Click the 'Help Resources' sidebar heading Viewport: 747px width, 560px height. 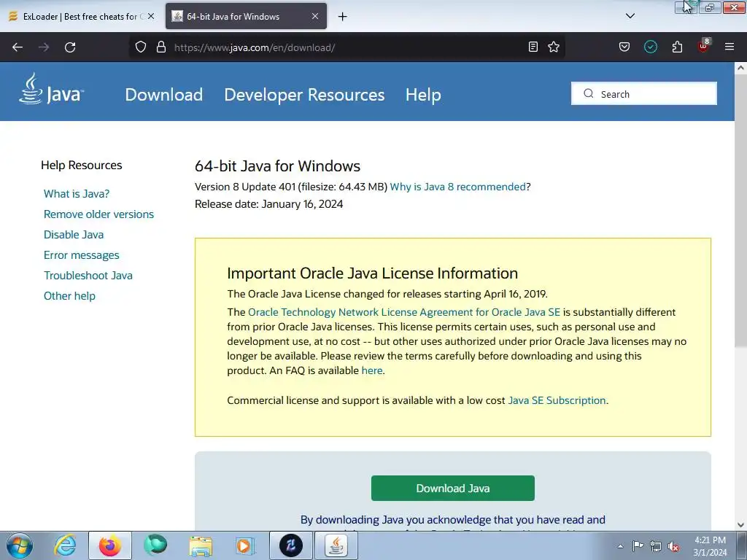[x=82, y=166]
